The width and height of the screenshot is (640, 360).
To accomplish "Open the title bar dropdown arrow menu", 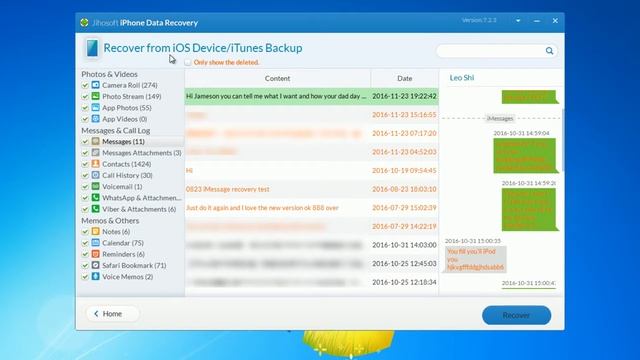I will click(x=518, y=21).
